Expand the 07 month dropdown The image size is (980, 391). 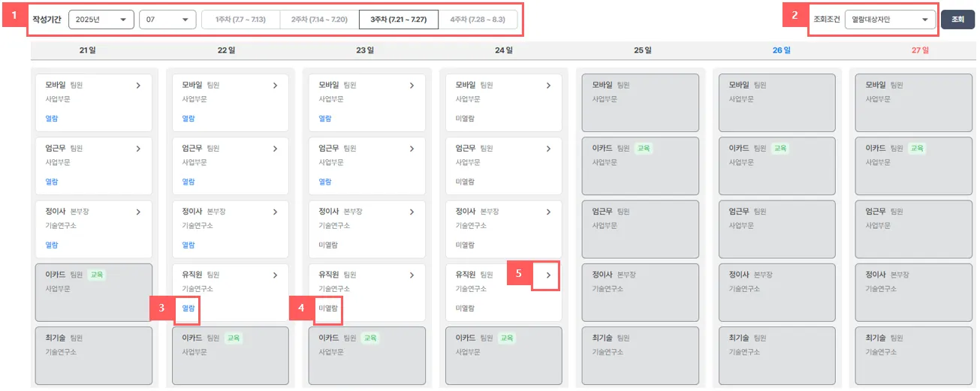167,20
